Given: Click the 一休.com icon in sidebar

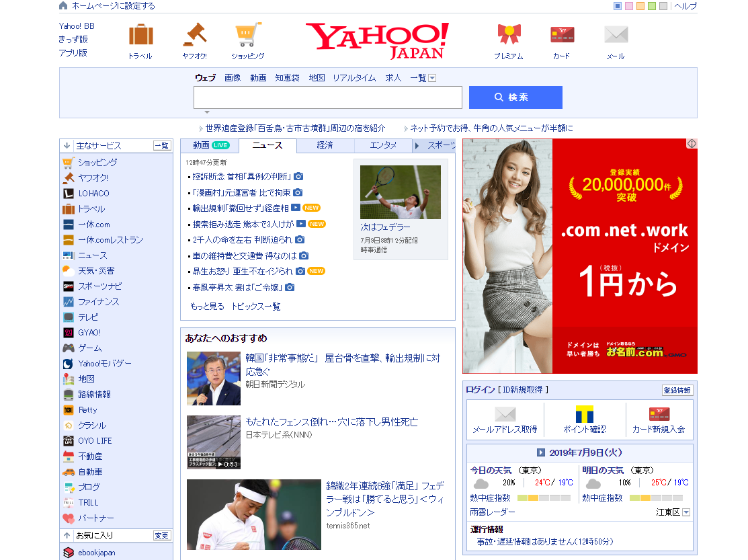Looking at the screenshot, I should pyautogui.click(x=69, y=224).
